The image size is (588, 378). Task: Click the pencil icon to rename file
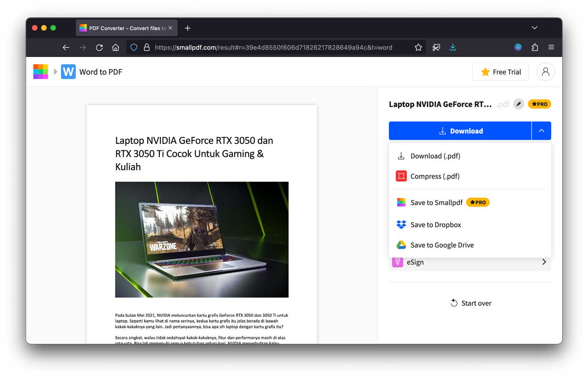(x=519, y=104)
